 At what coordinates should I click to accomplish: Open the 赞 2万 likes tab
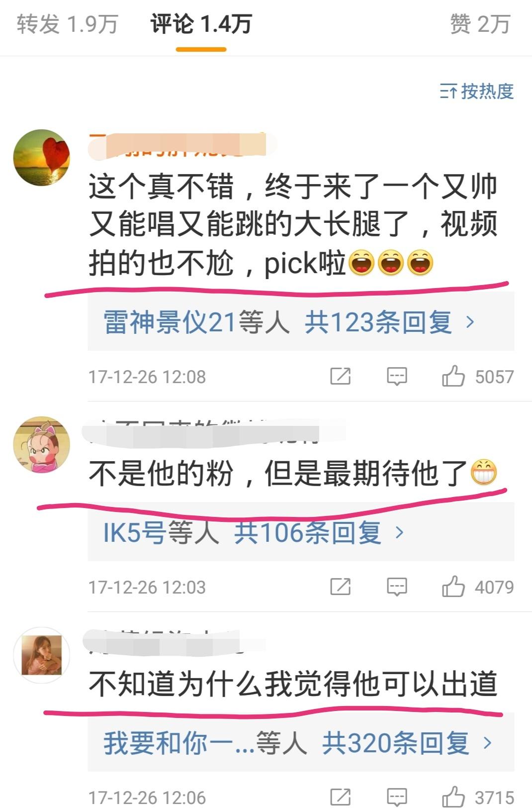click(x=480, y=24)
